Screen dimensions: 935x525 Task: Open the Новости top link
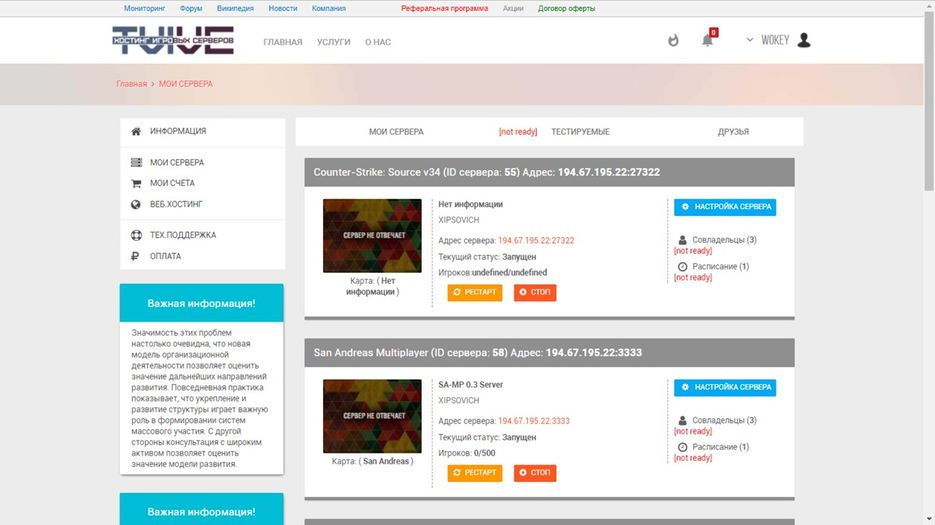(283, 8)
